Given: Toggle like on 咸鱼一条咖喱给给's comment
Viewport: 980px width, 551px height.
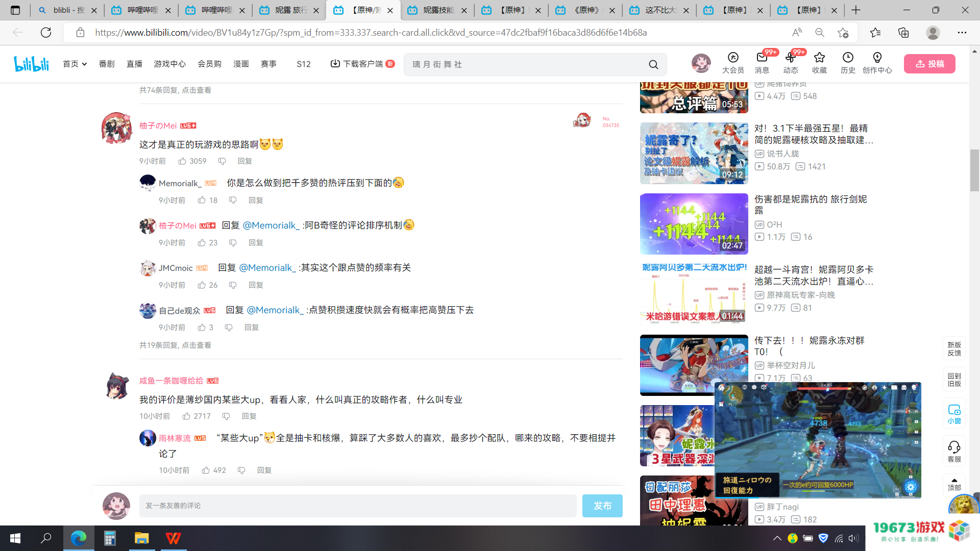Looking at the screenshot, I should pos(187,416).
